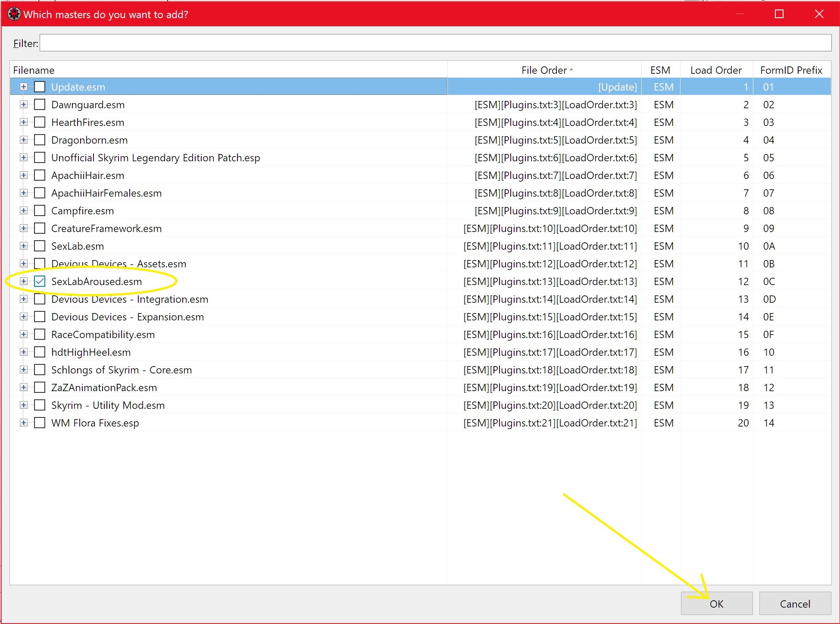Expand the HearthFires.esm node
This screenshot has height=624, width=840.
click(x=24, y=122)
